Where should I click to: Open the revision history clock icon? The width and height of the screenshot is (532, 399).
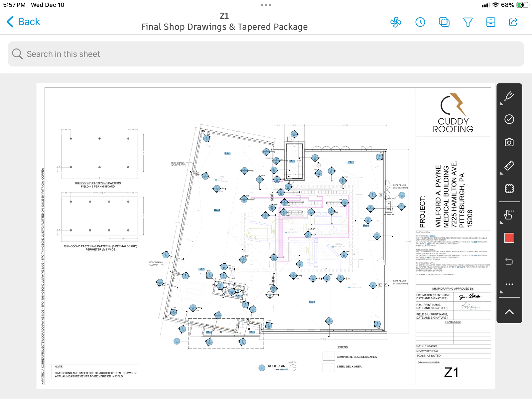pos(420,22)
